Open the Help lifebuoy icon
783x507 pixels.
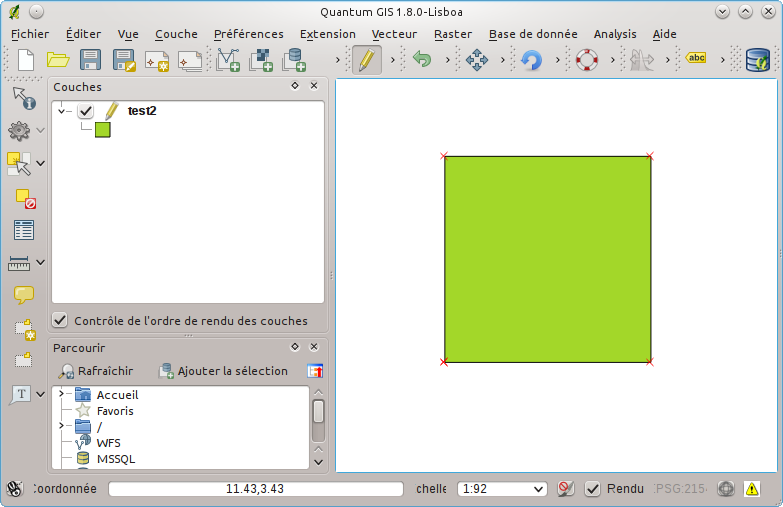[x=587, y=60]
